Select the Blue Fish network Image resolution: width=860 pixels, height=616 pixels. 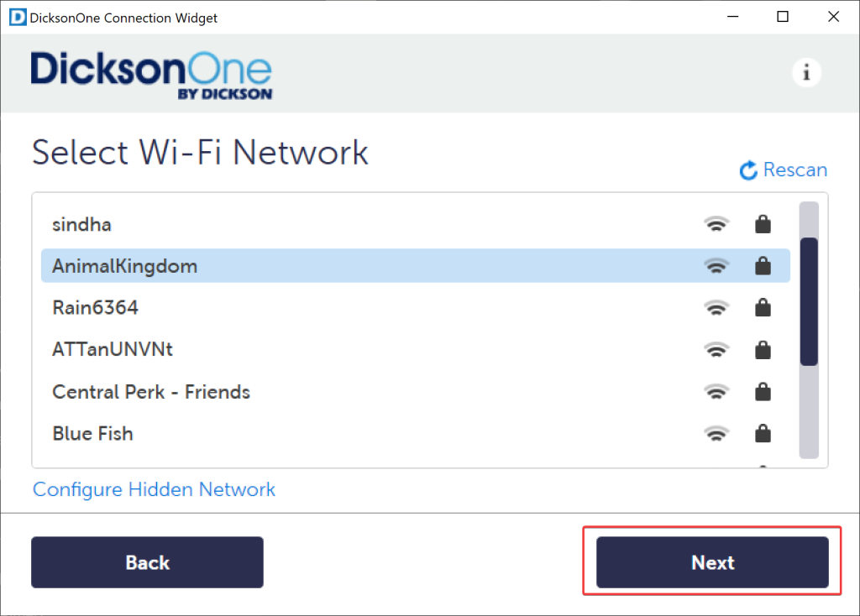pyautogui.click(x=92, y=434)
